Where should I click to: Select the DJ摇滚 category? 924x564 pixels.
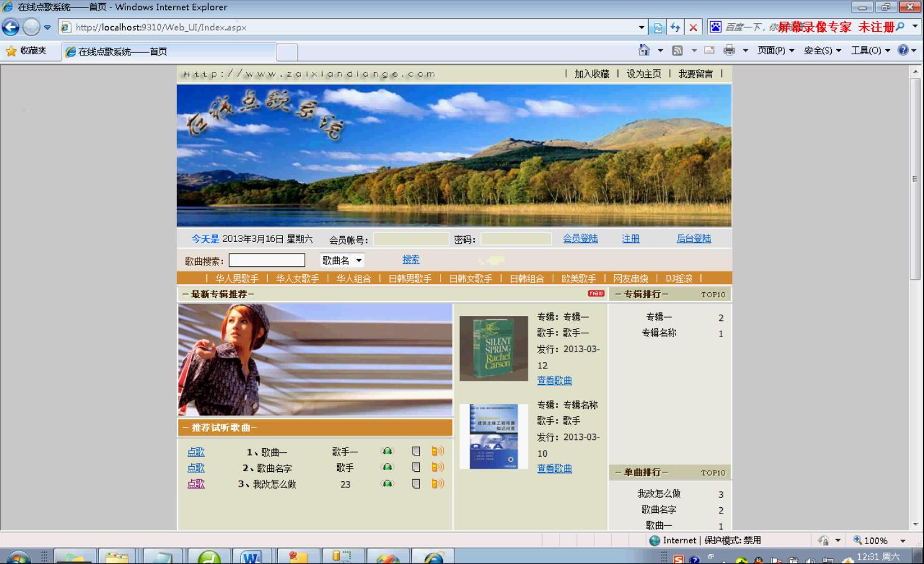click(x=679, y=279)
